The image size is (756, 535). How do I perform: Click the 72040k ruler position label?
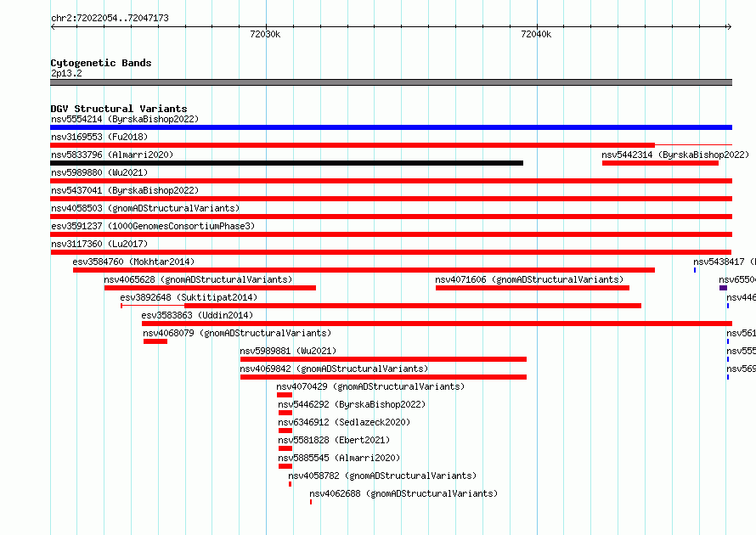coord(536,34)
